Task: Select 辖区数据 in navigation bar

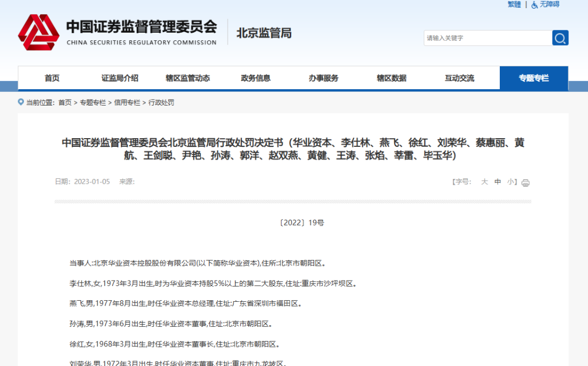Action: point(391,78)
